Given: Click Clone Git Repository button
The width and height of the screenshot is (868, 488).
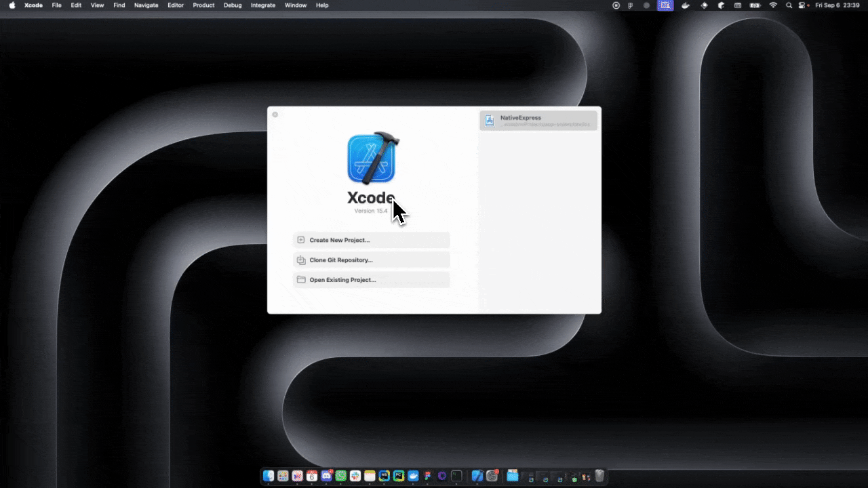Looking at the screenshot, I should (x=371, y=260).
